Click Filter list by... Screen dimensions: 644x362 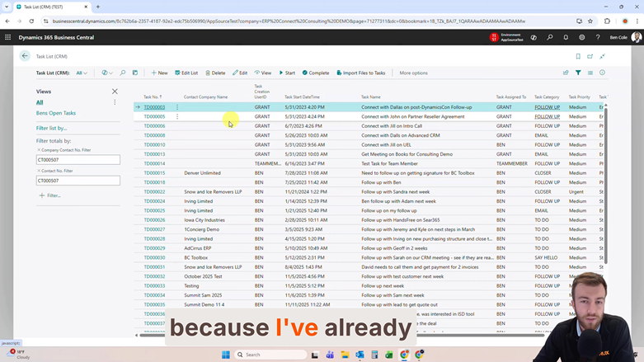pos(51,128)
